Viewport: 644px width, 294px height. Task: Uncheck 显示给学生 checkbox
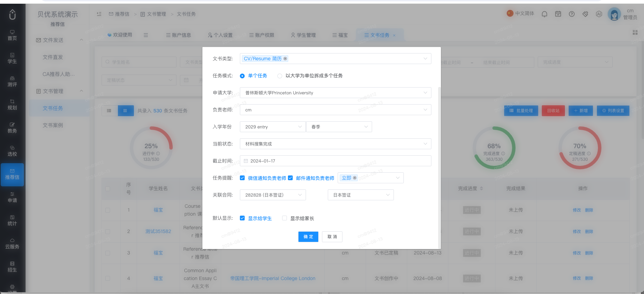pyautogui.click(x=242, y=218)
